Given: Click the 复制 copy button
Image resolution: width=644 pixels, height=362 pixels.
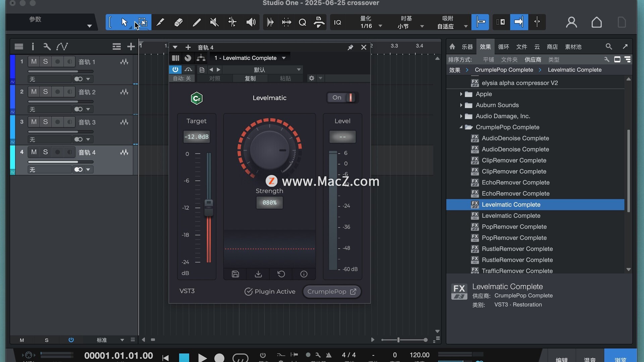Looking at the screenshot, I should coord(250,78).
